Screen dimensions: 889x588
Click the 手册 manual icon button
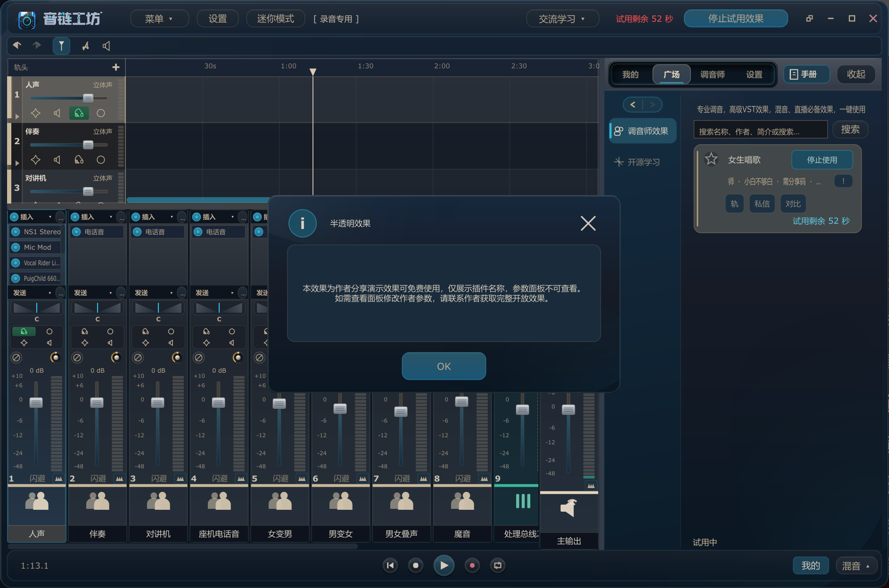(x=807, y=74)
